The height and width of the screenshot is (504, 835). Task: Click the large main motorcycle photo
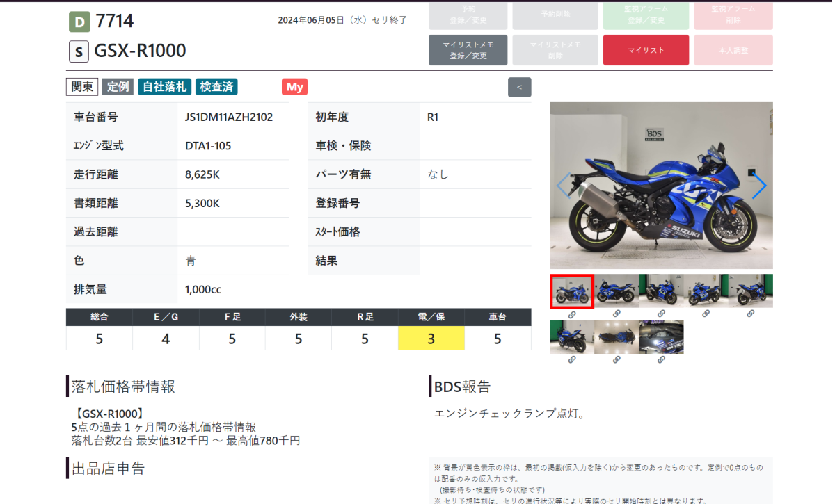point(661,186)
